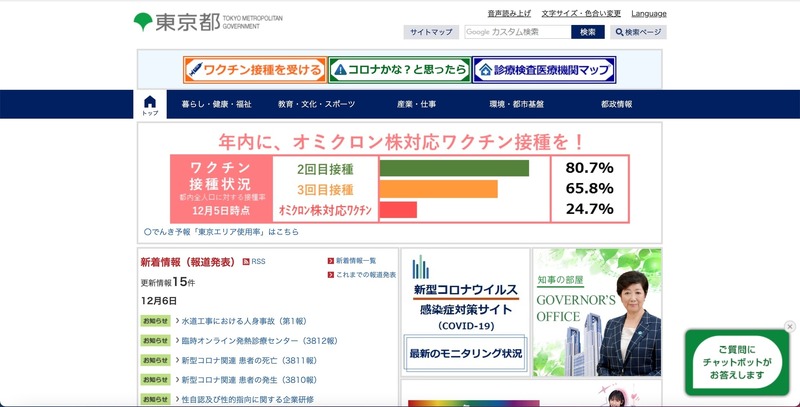
Task: Close the chatbot popup with X icon
Action: (x=789, y=326)
